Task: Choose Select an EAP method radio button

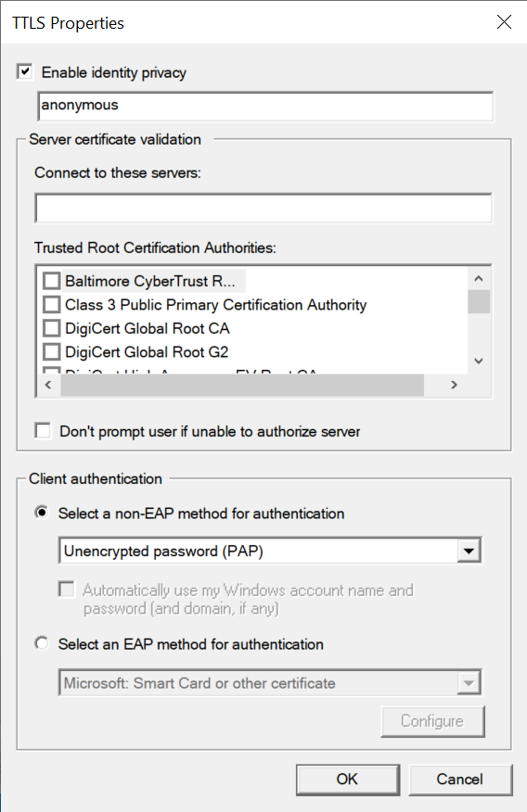Action: (42, 643)
